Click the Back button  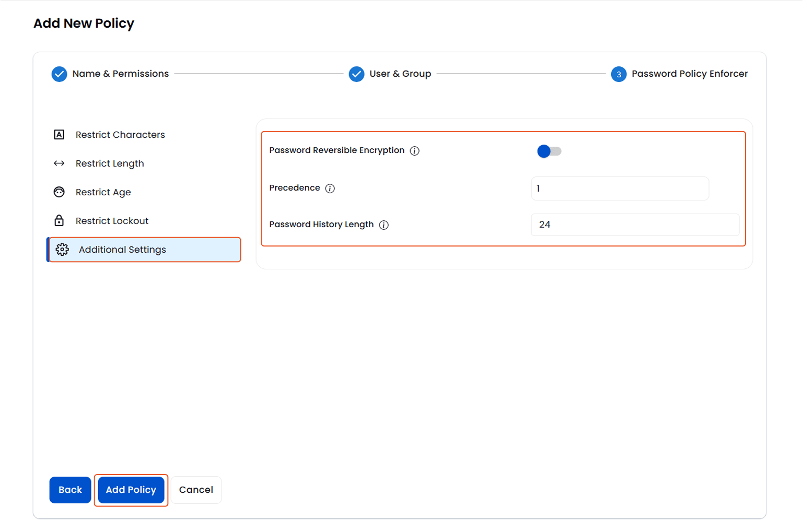pos(70,490)
